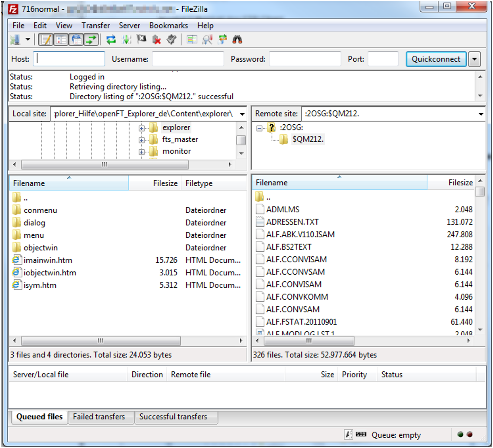This screenshot has height=448, width=493.
Task: Sort remote files by Filename header
Action: (x=339, y=183)
